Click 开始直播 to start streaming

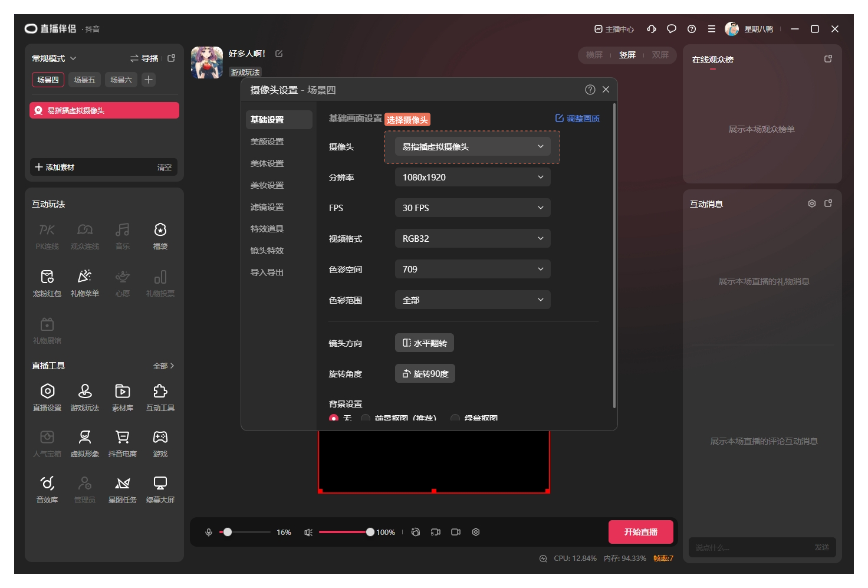(641, 532)
